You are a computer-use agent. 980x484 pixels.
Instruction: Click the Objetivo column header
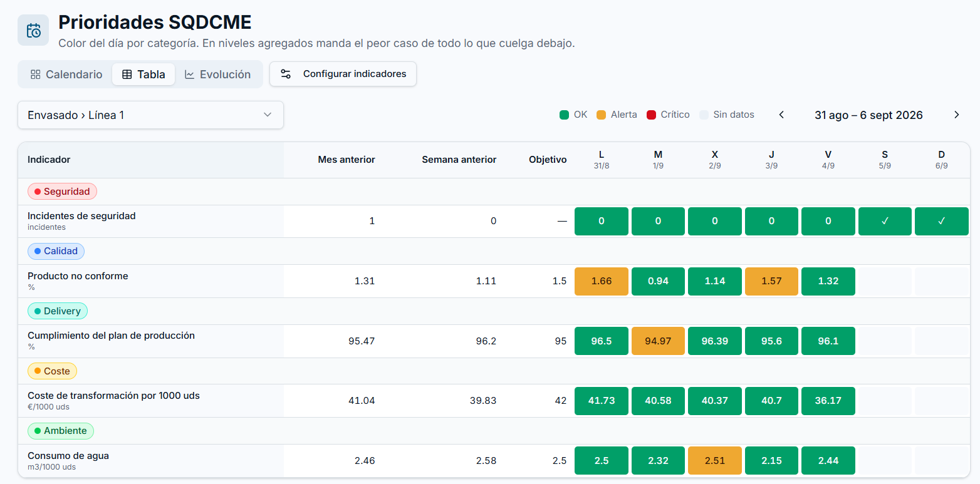click(x=548, y=160)
